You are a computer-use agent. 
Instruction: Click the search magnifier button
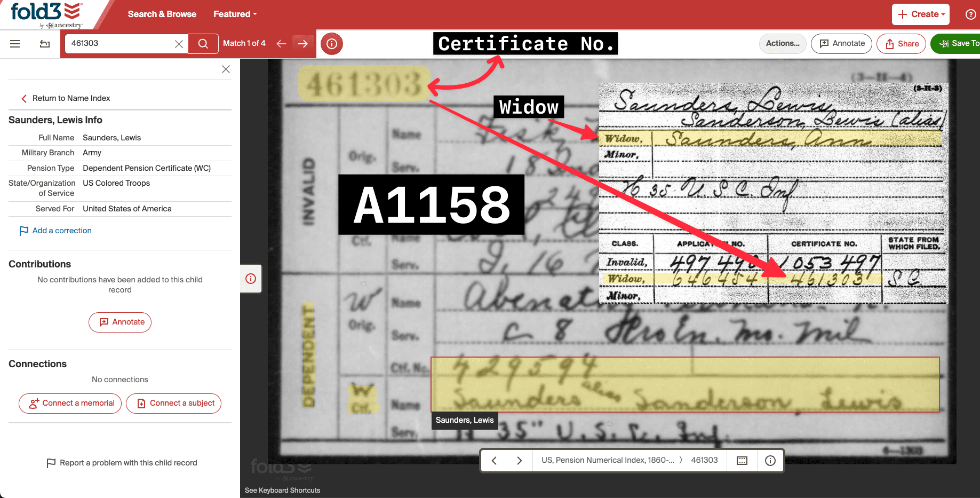(x=203, y=44)
